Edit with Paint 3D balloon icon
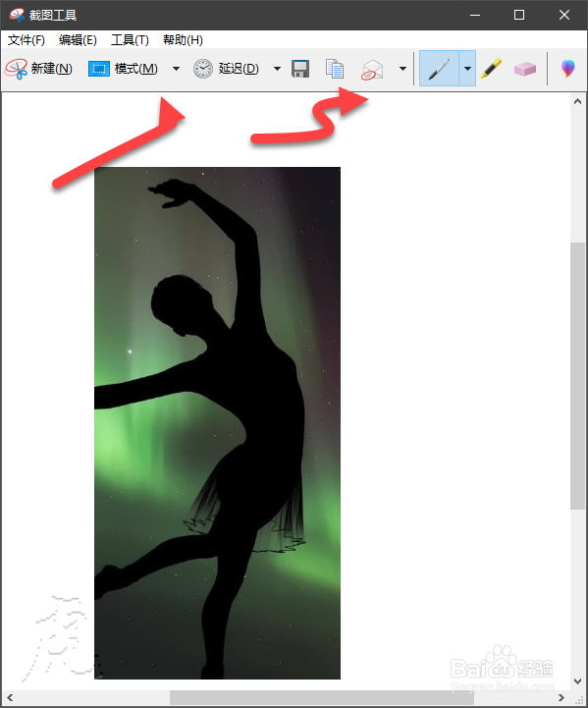 [567, 69]
